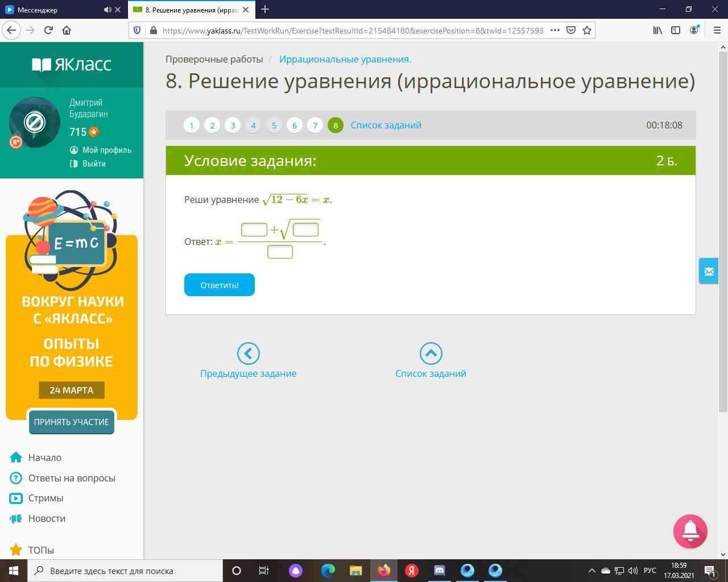This screenshot has width=728, height=582.
Task: Follow the Проверочные работы breadcrumb
Action: (214, 59)
